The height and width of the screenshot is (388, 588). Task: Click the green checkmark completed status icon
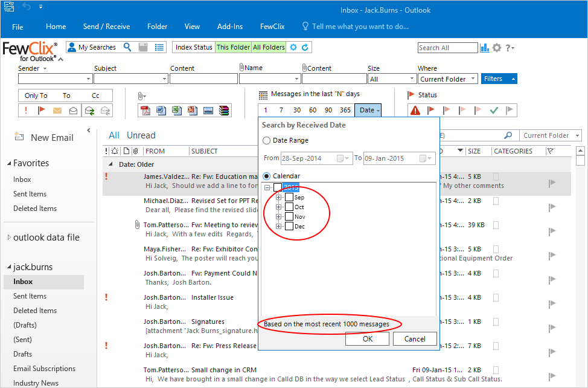pos(494,110)
